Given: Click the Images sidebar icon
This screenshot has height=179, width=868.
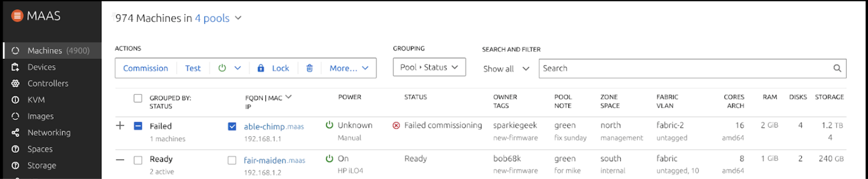Looking at the screenshot, I should (16, 116).
